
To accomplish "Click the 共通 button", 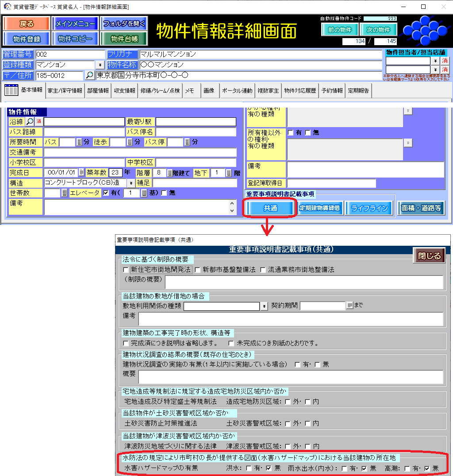I will pos(270,208).
